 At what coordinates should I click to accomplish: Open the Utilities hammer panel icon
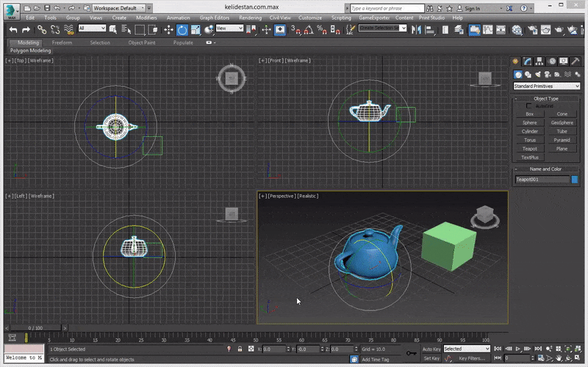pyautogui.click(x=576, y=61)
